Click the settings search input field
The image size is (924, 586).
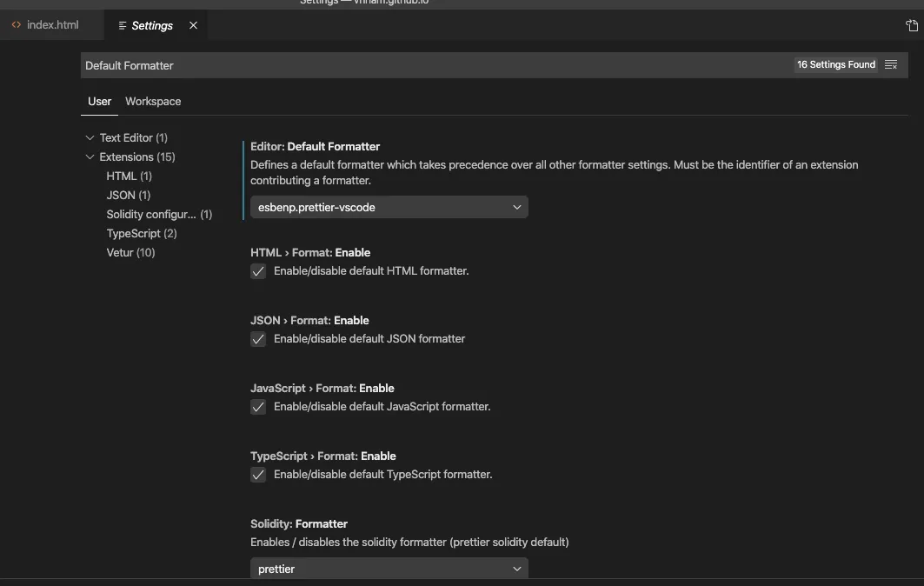pos(435,65)
